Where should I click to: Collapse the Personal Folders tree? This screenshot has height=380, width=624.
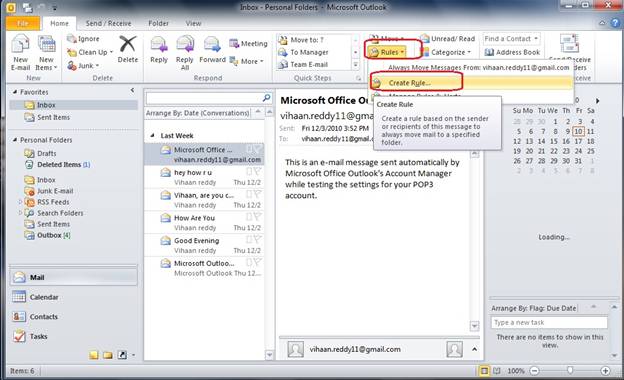click(15, 140)
